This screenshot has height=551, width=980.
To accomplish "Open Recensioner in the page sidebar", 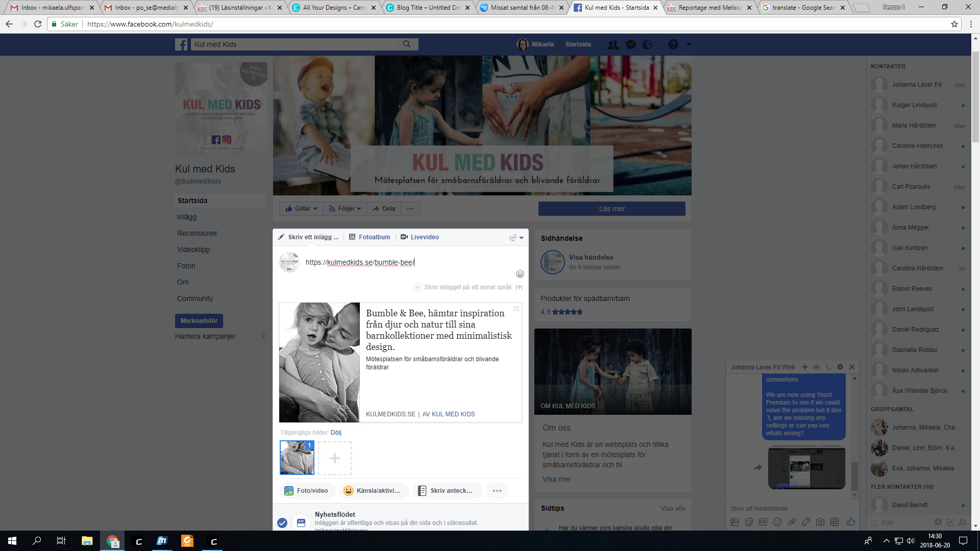I will pos(197,233).
